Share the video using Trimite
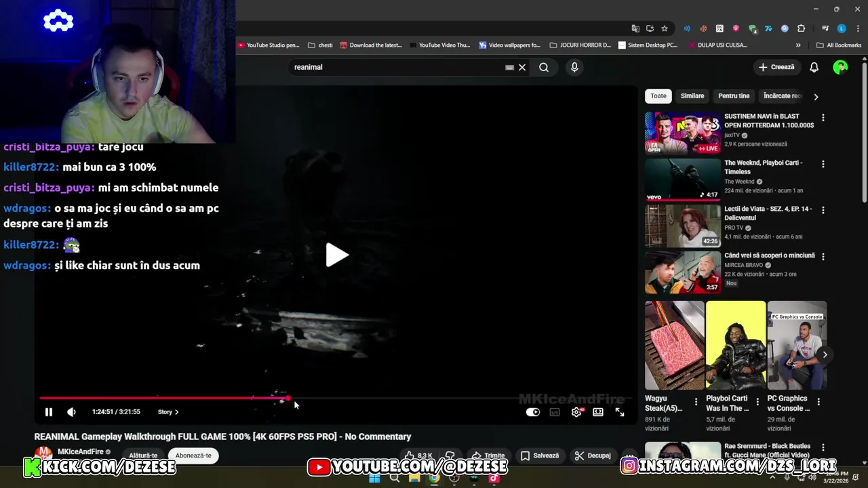 coord(488,455)
